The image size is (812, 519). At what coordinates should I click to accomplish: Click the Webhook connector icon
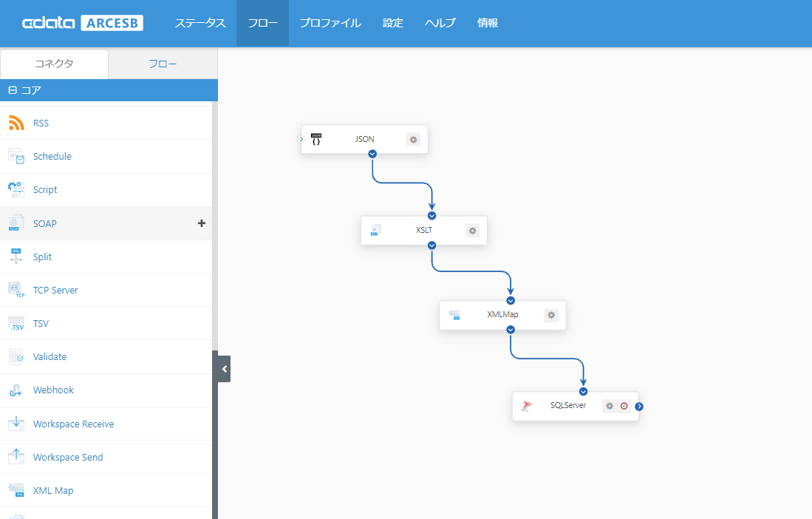[16, 390]
